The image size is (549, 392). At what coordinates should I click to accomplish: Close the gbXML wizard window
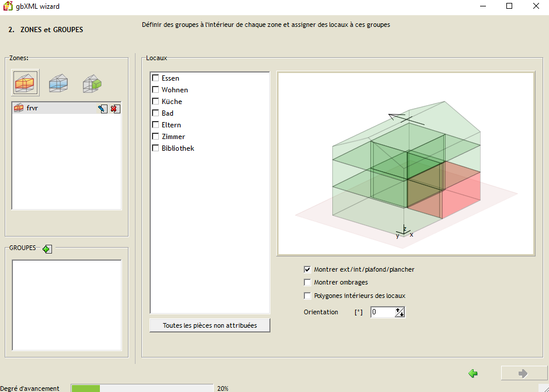pyautogui.click(x=536, y=6)
